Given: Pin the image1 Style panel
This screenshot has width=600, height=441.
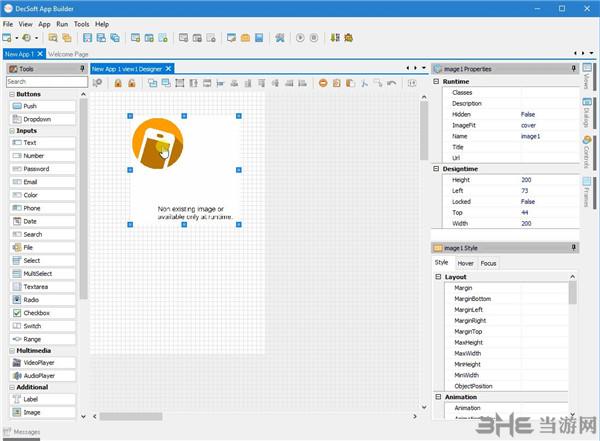Looking at the screenshot, I should [573, 248].
